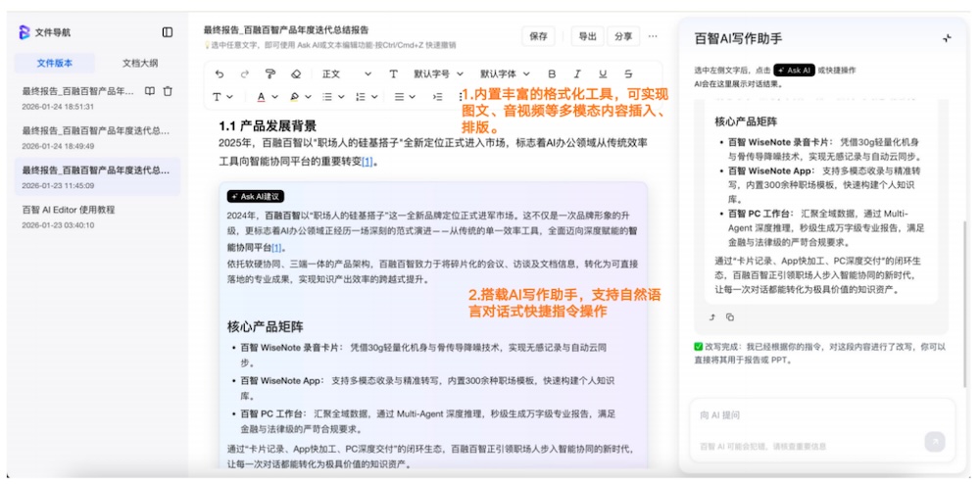Copy the AI response with copy icon
The width and height of the screenshot is (980, 484).
tap(730, 316)
